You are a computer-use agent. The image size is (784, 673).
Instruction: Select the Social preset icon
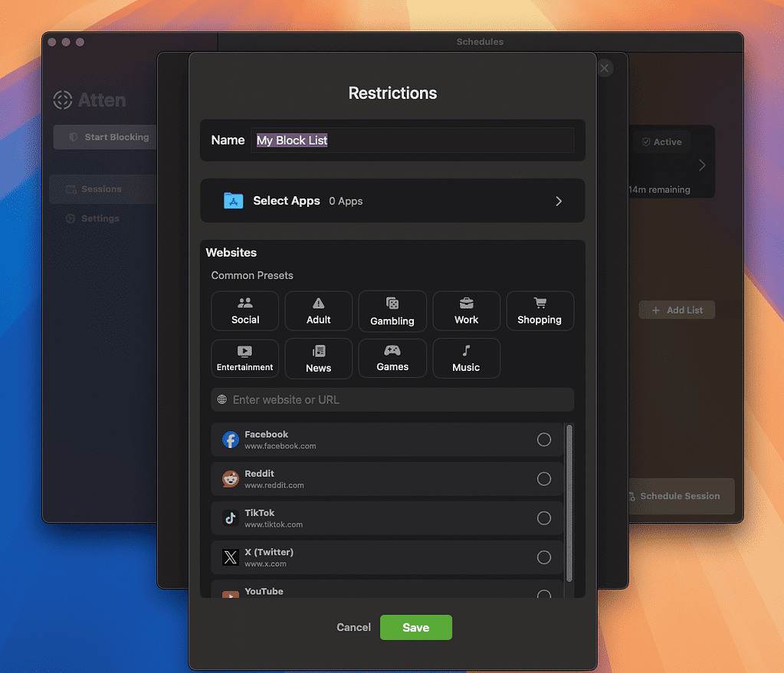pyautogui.click(x=244, y=311)
